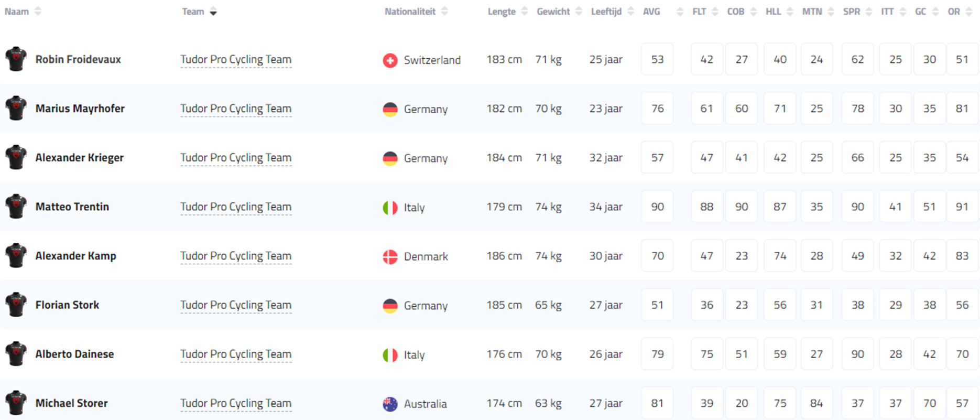Click the Australia flag icon
Viewport: 980px width, 420px height.
390,404
